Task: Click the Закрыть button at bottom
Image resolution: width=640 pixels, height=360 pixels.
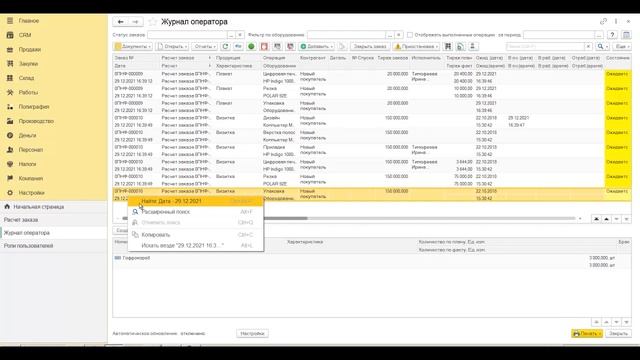Action: point(618,333)
